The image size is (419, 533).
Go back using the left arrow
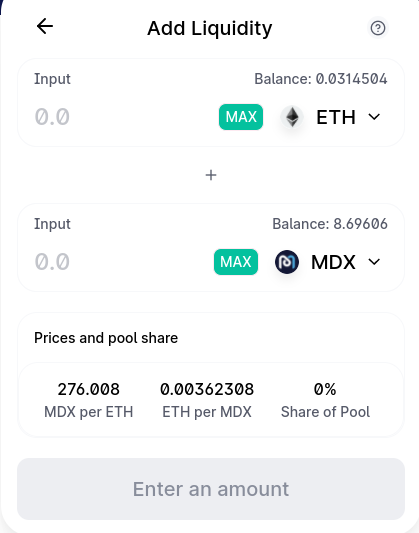(x=45, y=27)
